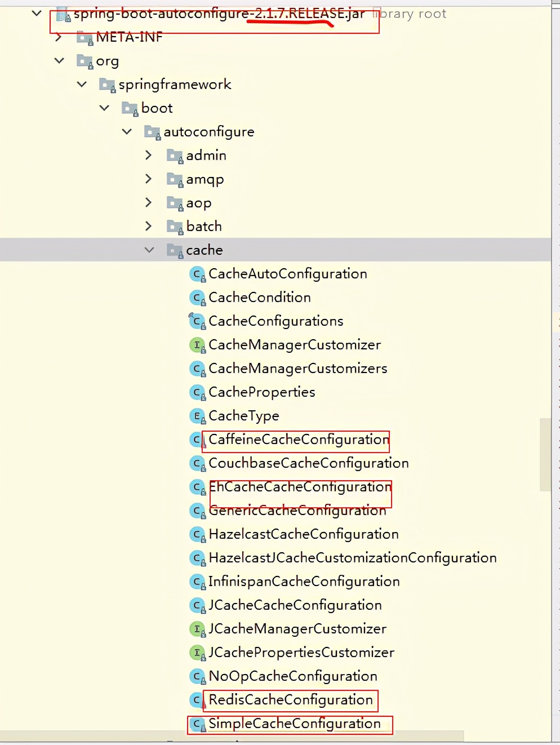
Task: Select the CacheManagerCustomizers class name
Action: (x=298, y=369)
